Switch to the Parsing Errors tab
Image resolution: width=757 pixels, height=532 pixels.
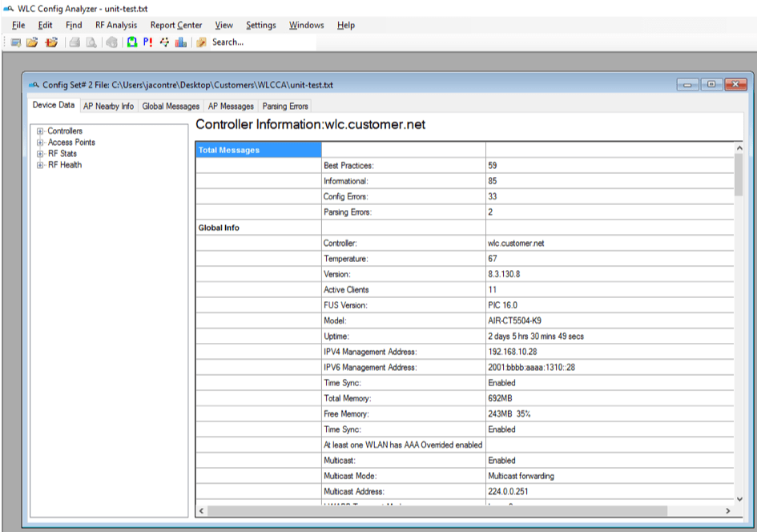tap(284, 106)
